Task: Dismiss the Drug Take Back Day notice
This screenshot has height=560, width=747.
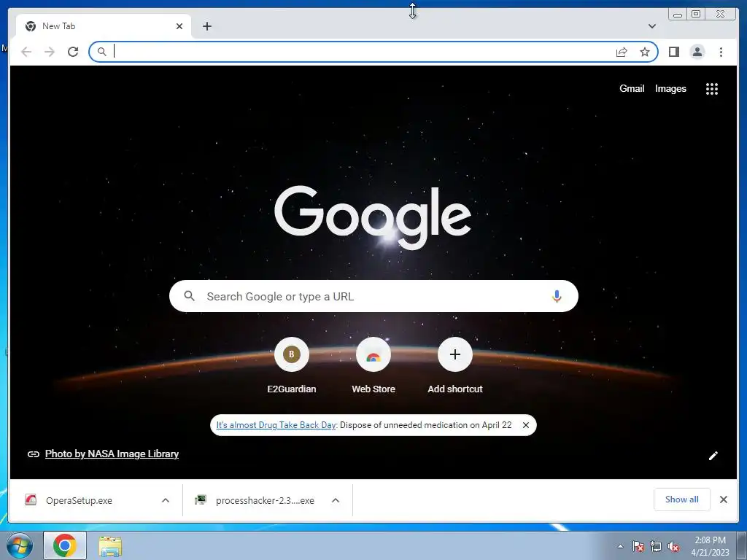Action: coord(525,425)
